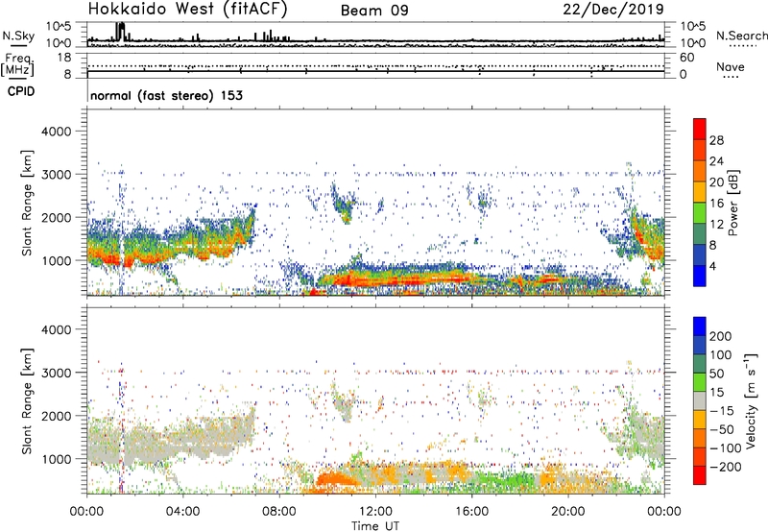Click the '12:00' time tick label

coord(375,512)
